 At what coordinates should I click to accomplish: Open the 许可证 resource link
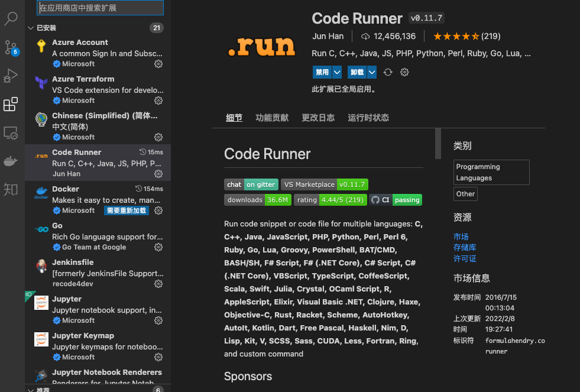pyautogui.click(x=465, y=258)
